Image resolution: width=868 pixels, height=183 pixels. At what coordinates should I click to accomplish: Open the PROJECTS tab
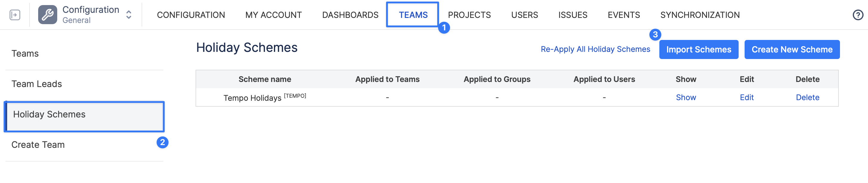pos(469,15)
